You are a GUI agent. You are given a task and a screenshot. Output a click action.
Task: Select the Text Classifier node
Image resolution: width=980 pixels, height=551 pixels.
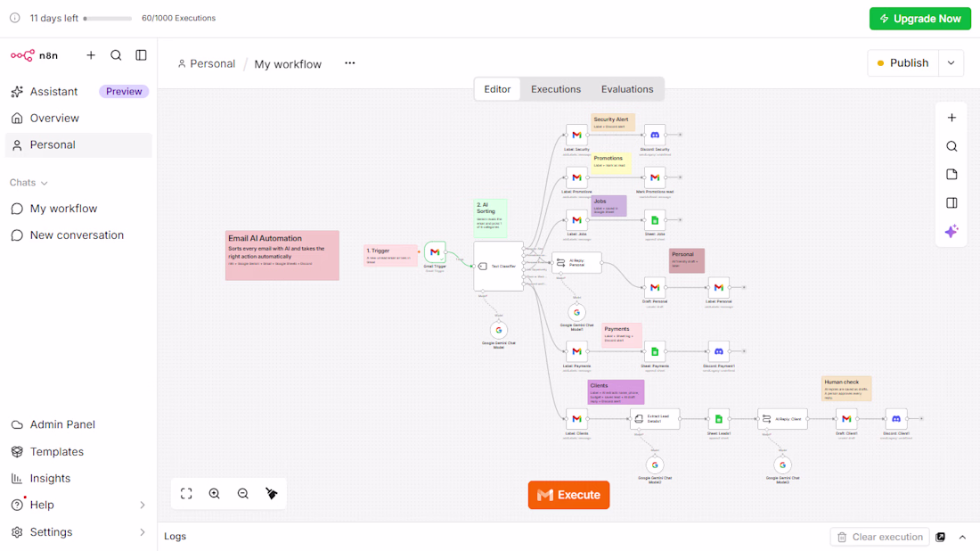[499, 266]
